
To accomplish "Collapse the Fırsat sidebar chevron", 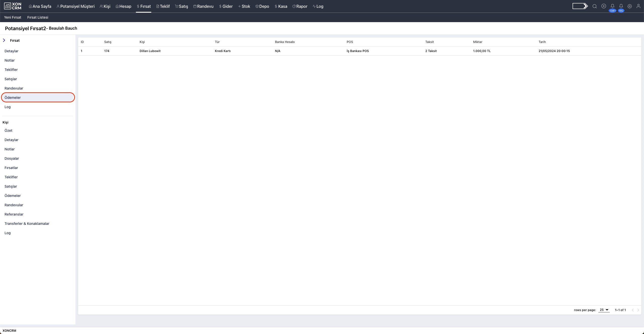I will (4, 40).
